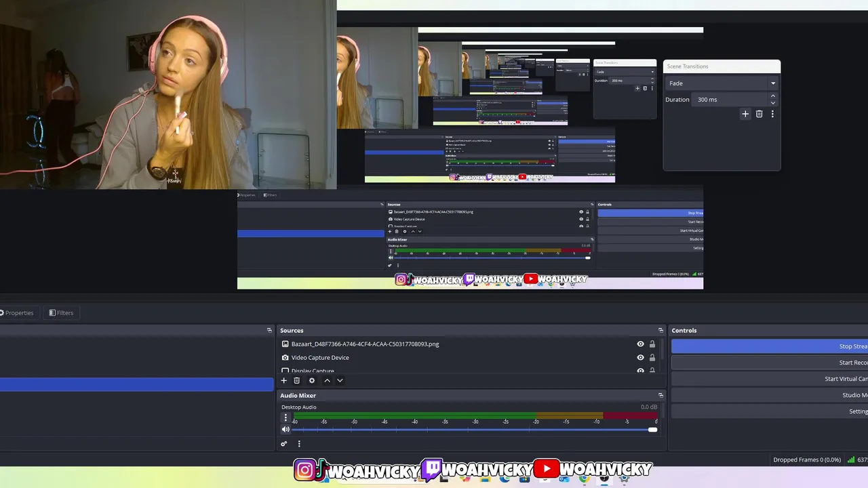The image size is (868, 488).
Task: Decrease Duration with the down stepper arrow
Action: point(772,102)
